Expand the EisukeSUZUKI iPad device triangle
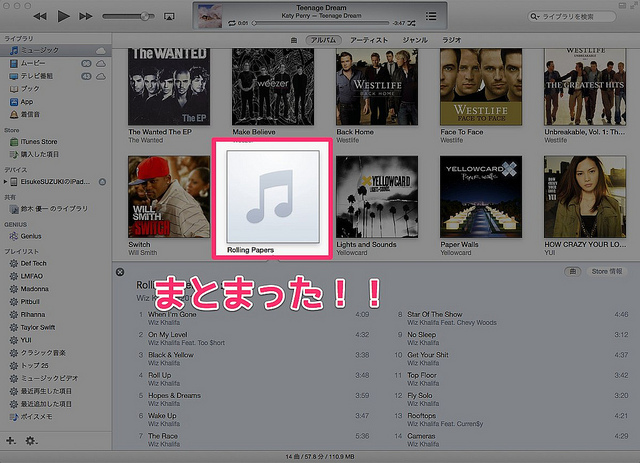This screenshot has height=463, width=640. point(5,181)
